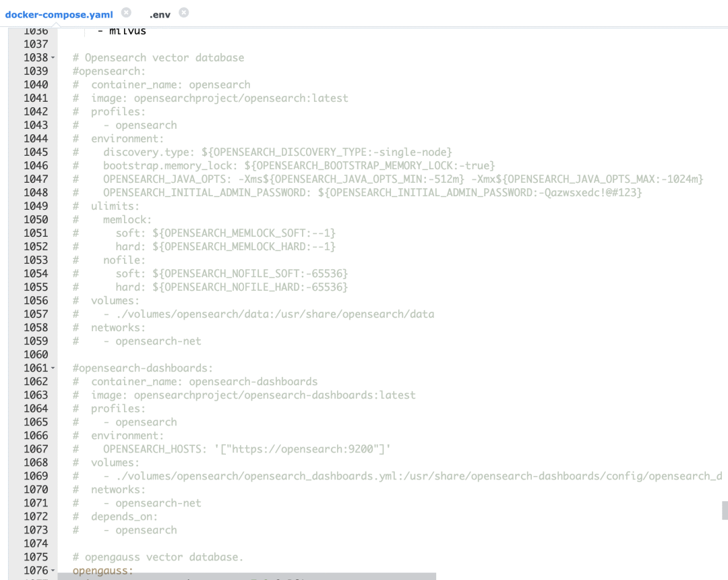Click 'soft: ${OPENSEARCH_MEMLOCK_SOFT:--1}' text
This screenshot has height=580, width=728.
[225, 233]
